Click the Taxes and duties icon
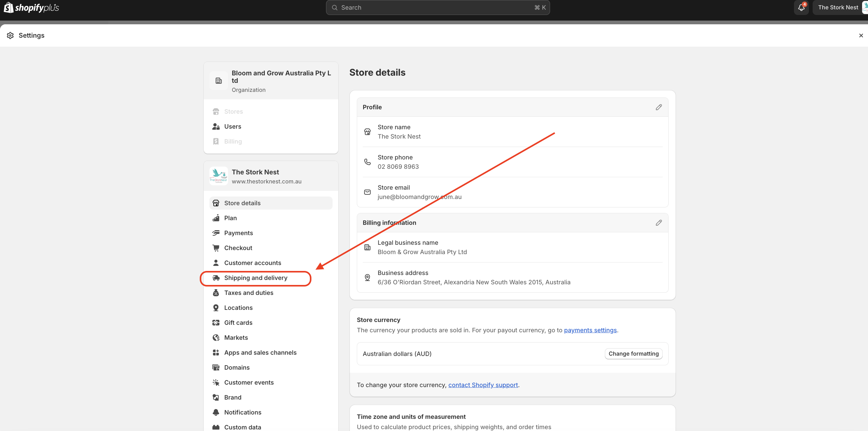Image resolution: width=868 pixels, height=431 pixels. (x=216, y=293)
